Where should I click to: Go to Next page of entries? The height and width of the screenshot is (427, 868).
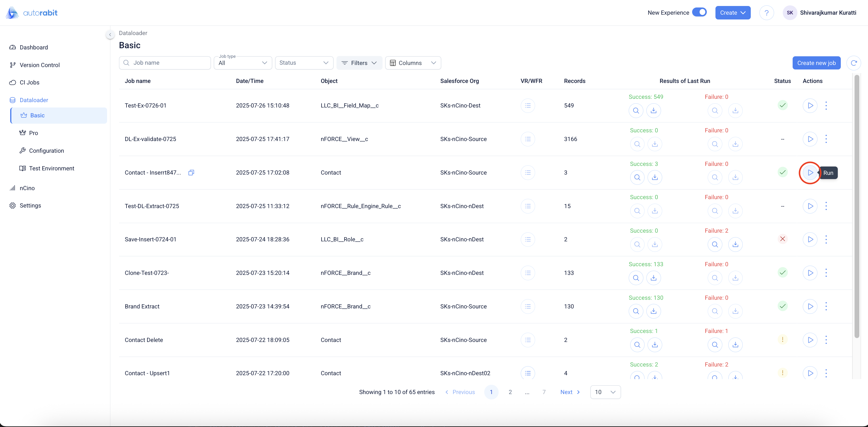[x=570, y=392]
